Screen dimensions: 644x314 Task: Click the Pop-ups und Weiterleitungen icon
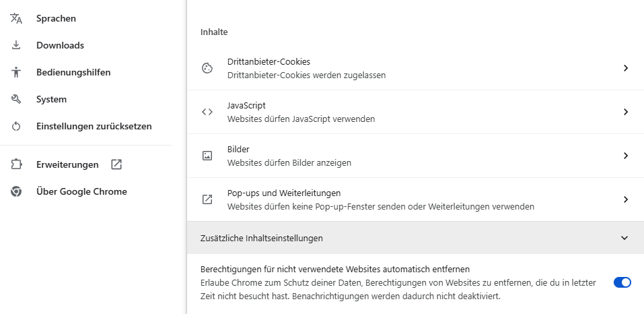click(207, 199)
